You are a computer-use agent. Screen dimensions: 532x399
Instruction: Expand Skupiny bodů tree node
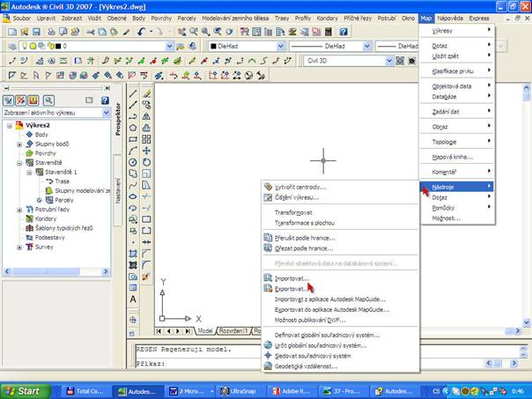point(19,144)
